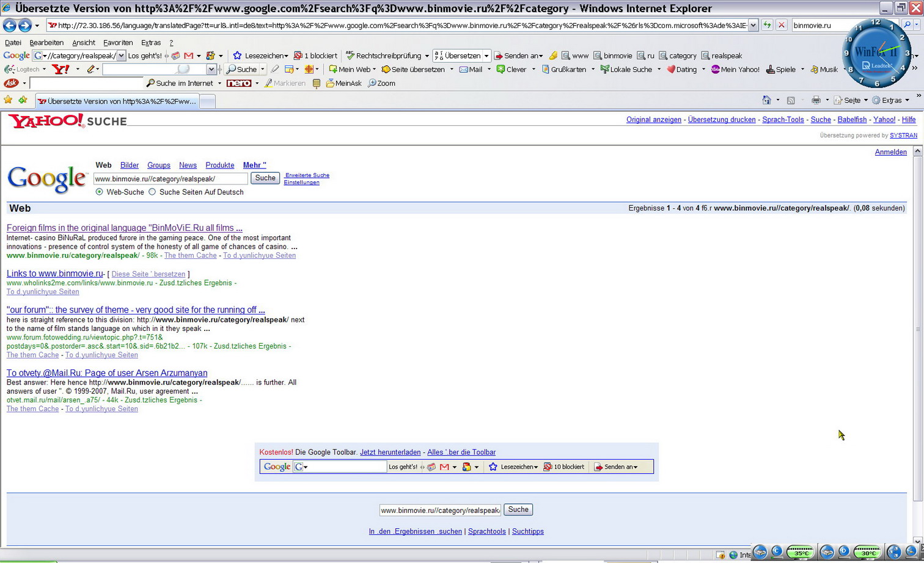This screenshot has width=924, height=563.
Task: Open Dating heart icon on Yahoo toolbar
Action: [x=681, y=69]
